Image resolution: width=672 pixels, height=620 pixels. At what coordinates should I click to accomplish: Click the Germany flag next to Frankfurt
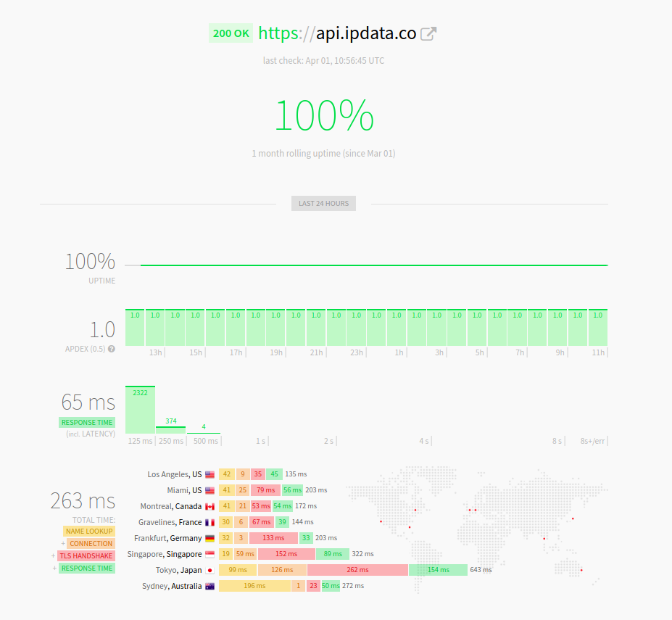click(210, 538)
